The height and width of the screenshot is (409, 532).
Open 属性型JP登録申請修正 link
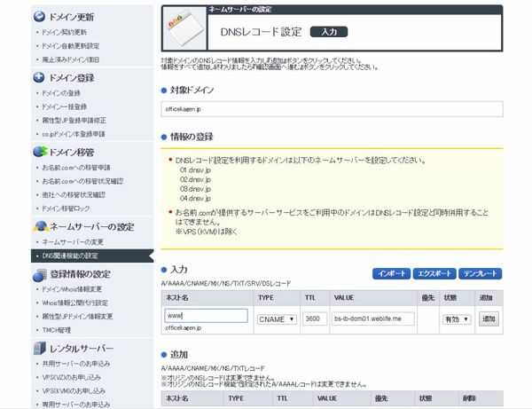(74, 120)
